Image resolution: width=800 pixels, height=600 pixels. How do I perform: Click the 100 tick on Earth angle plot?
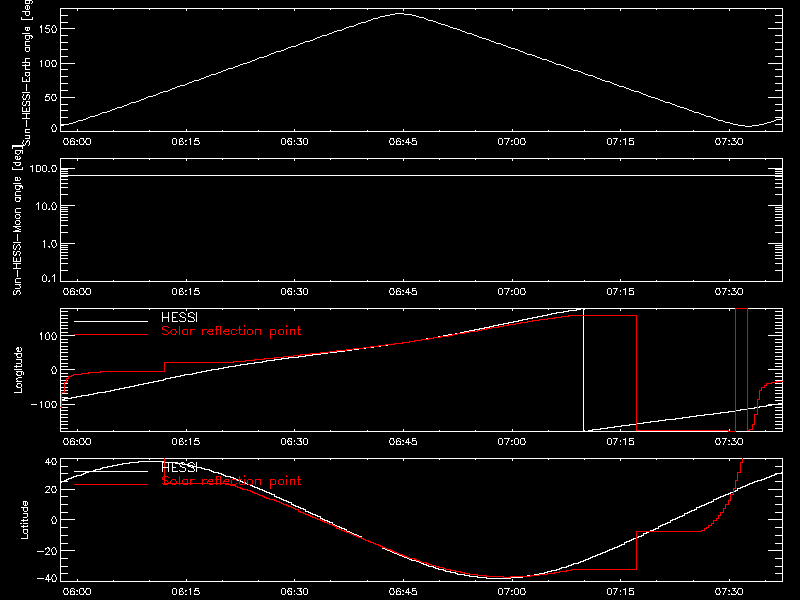(48, 64)
